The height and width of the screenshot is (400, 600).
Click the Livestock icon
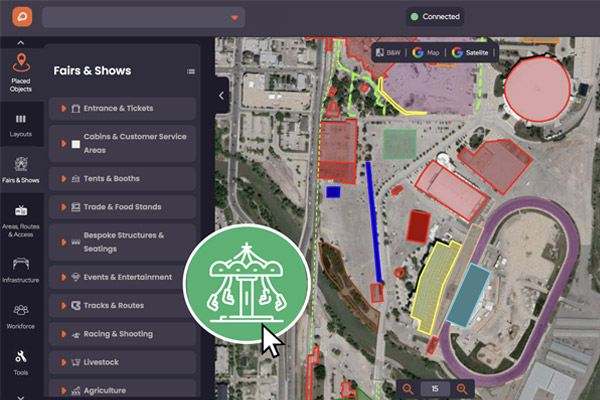tap(76, 362)
